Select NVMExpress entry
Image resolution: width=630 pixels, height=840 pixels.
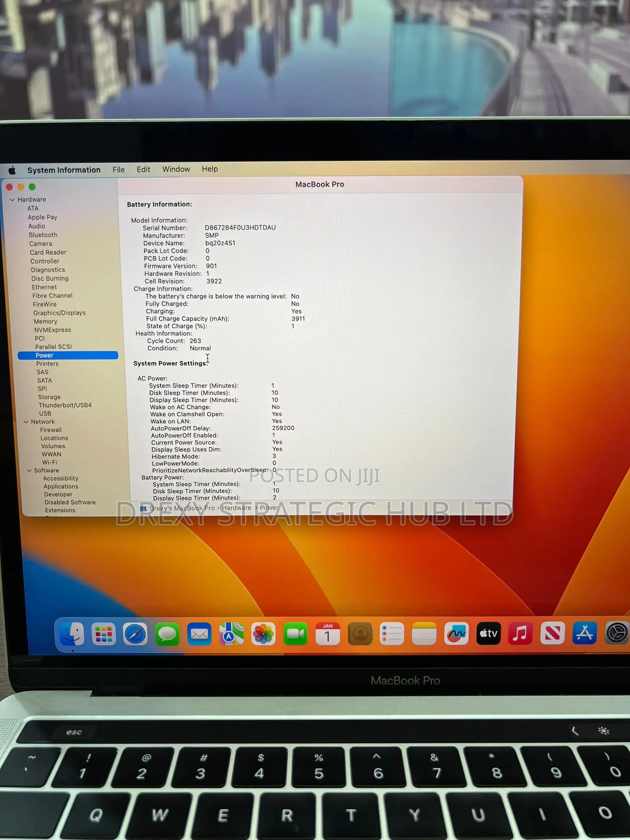(53, 330)
